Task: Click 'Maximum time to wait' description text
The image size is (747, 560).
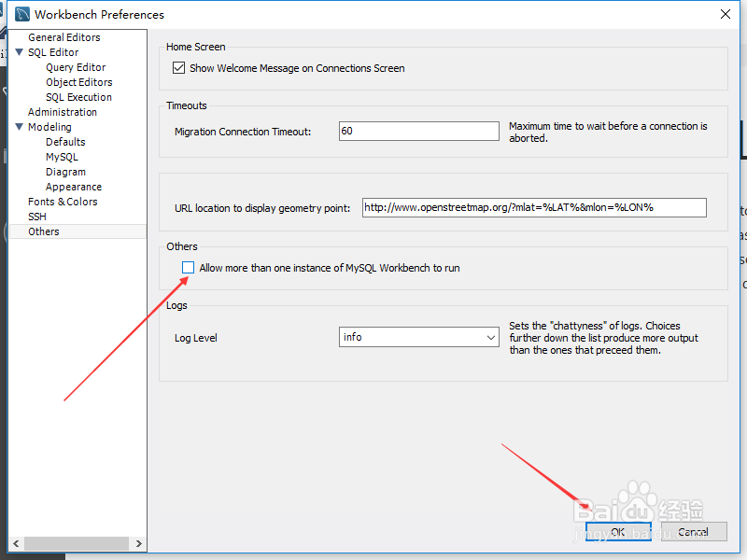Action: 608,132
